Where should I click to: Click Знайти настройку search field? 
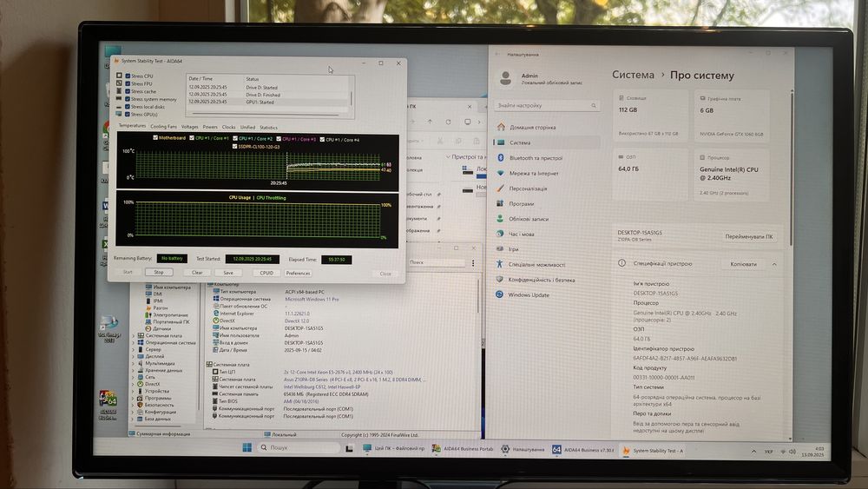[547, 105]
